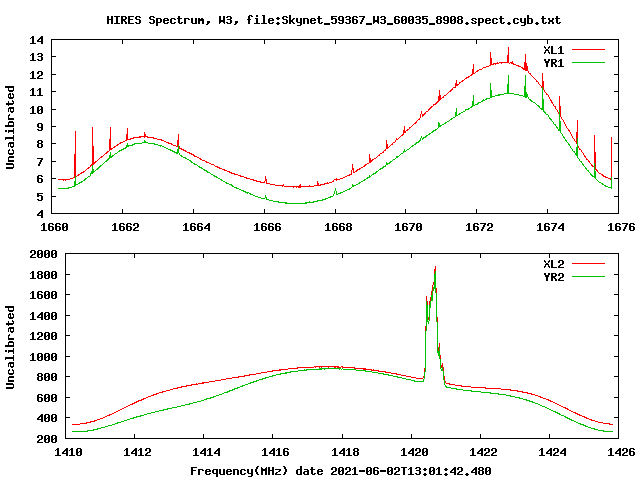Click the 1410 x-axis tick label
The width and height of the screenshot is (640, 480).
pos(68,452)
